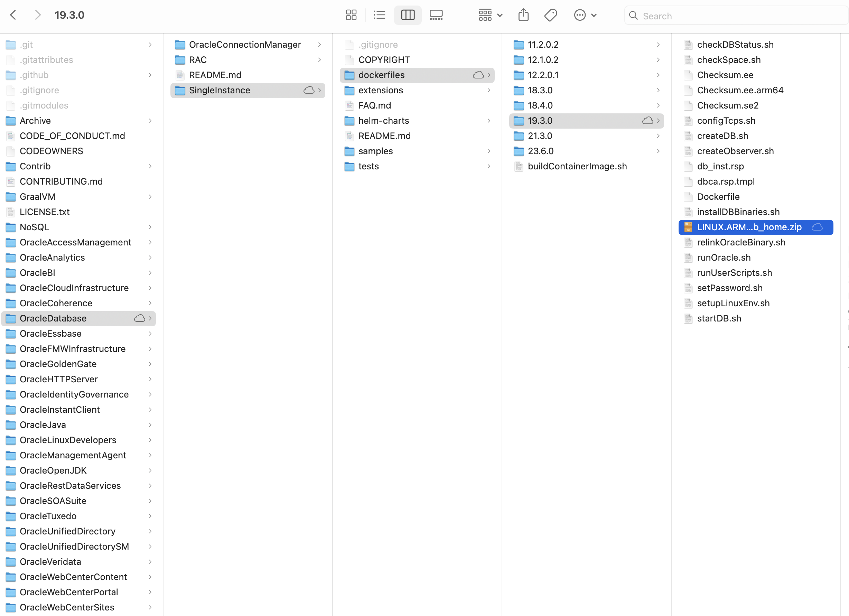
Task: Click the buildContainerImage.sh file icon
Action: click(519, 166)
